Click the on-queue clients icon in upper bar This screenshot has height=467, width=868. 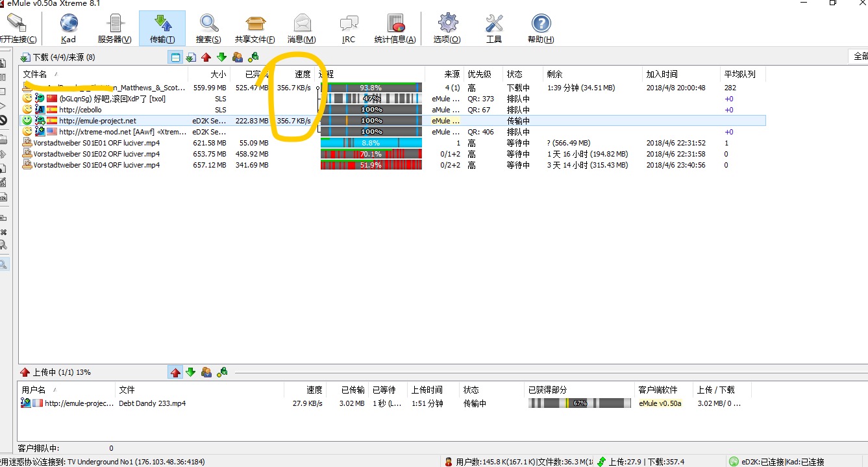[238, 57]
